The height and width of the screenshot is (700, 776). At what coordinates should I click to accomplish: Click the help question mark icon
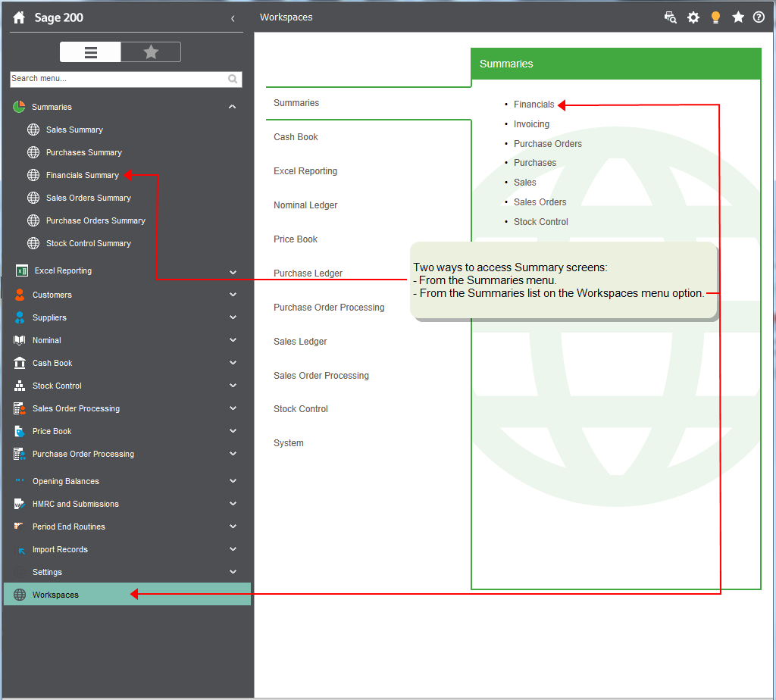(759, 17)
